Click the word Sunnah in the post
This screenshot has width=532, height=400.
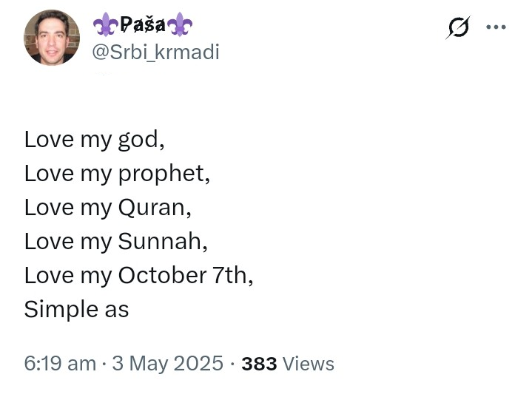(160, 241)
